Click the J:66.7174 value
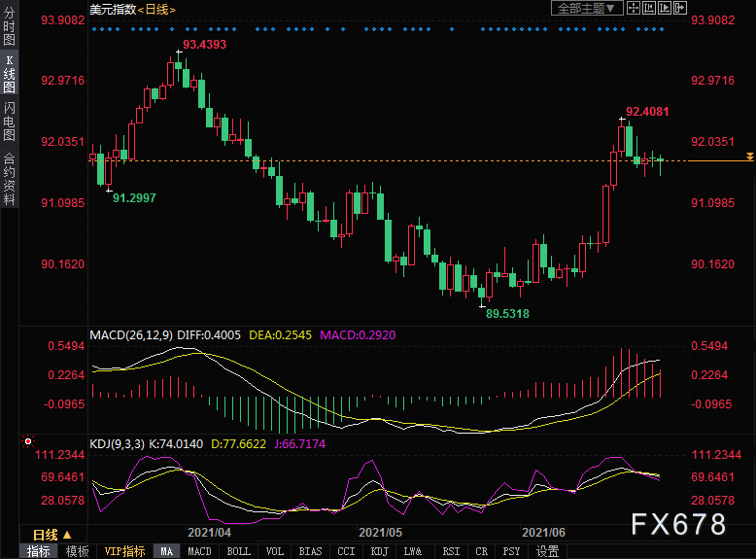This screenshot has width=756, height=559. pyautogui.click(x=300, y=443)
